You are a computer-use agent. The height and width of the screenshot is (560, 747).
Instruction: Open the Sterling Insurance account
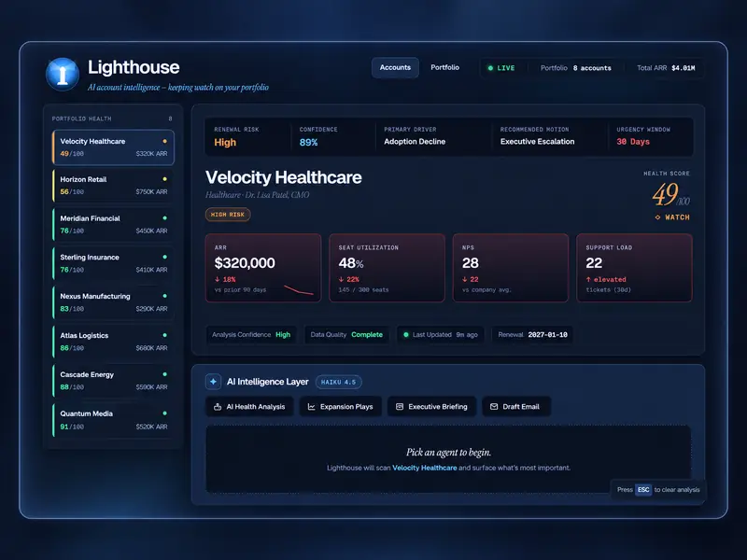point(113,263)
